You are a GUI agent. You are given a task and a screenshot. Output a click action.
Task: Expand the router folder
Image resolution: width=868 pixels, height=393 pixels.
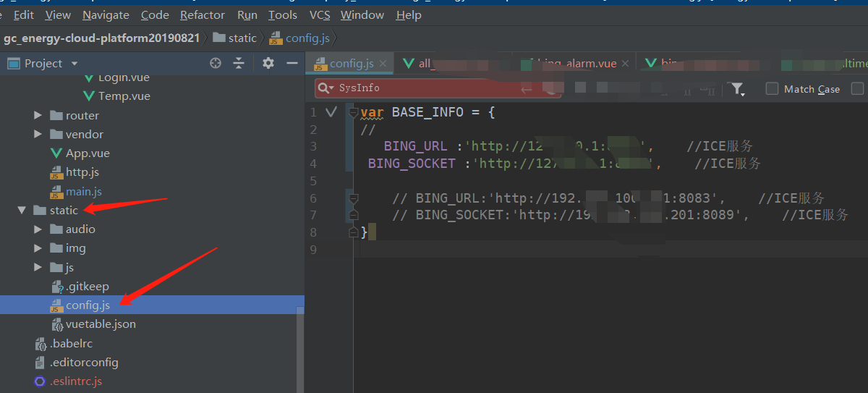click(38, 115)
